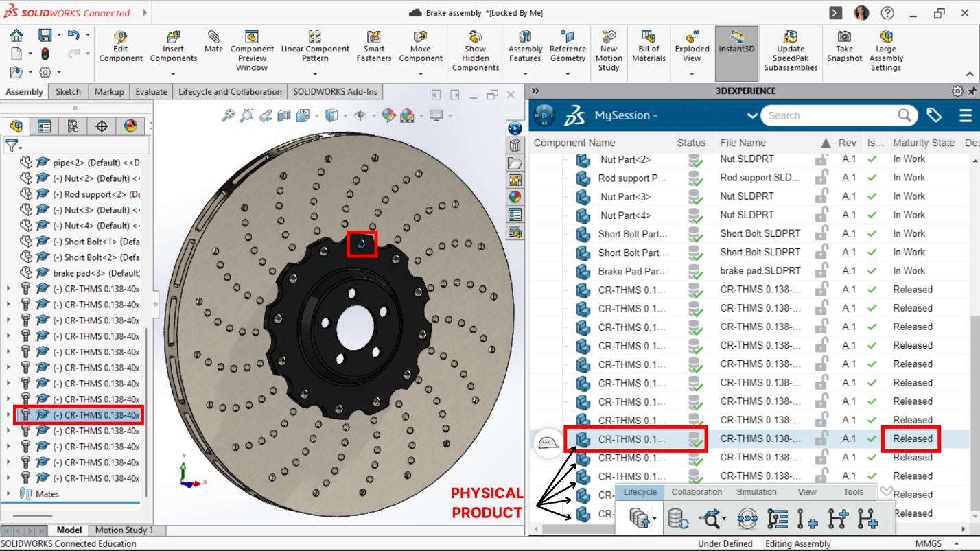Sort by the Component Name column header
980x551 pixels.
(574, 143)
